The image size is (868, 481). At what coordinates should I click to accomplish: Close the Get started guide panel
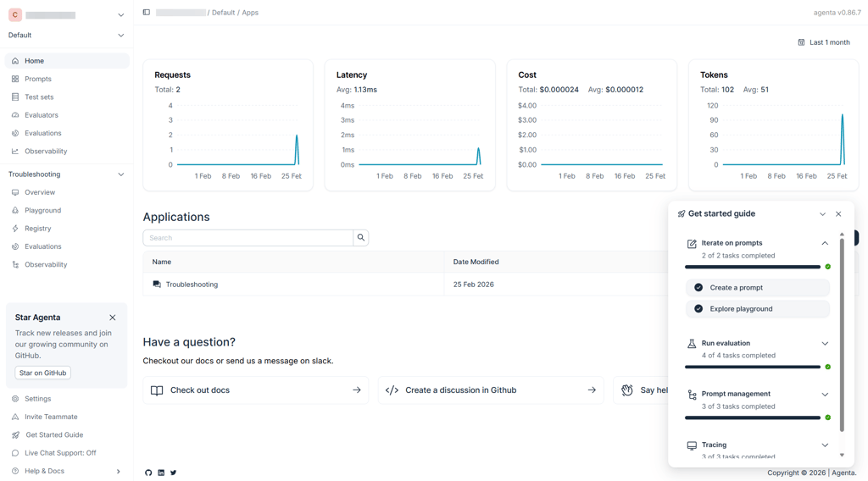(x=838, y=214)
